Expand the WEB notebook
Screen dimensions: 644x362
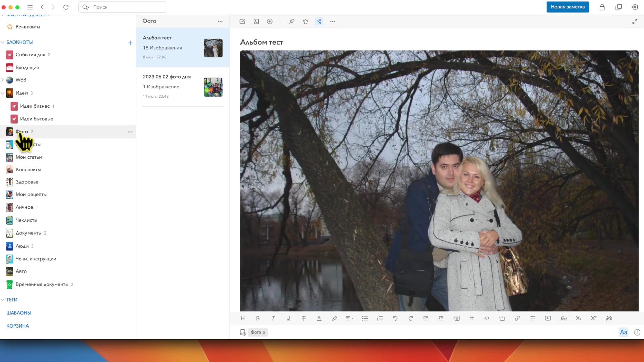pyautogui.click(x=3, y=80)
